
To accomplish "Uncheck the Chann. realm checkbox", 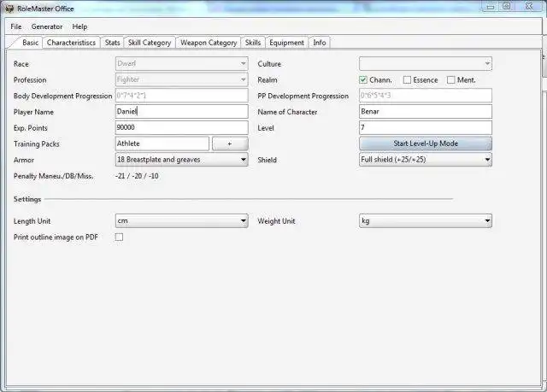I will (x=363, y=80).
